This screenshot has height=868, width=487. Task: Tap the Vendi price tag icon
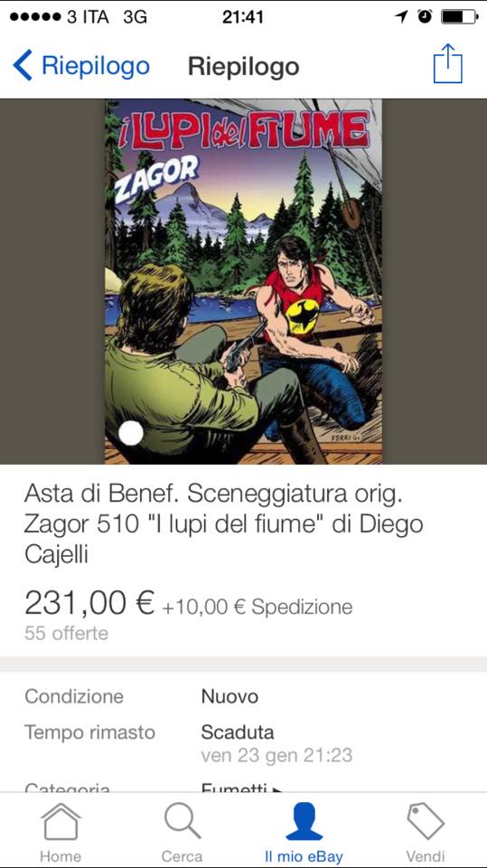point(426,822)
